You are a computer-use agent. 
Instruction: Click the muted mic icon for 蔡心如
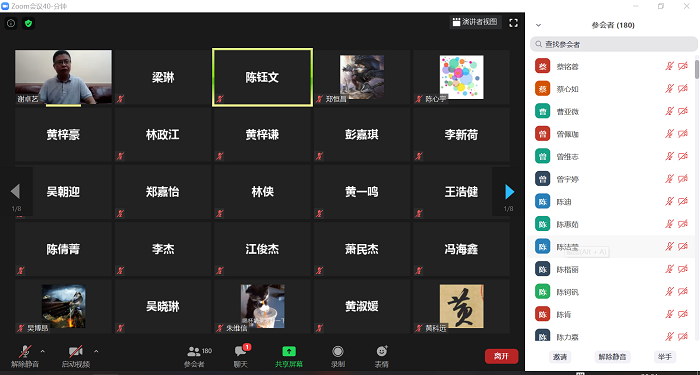coord(669,89)
